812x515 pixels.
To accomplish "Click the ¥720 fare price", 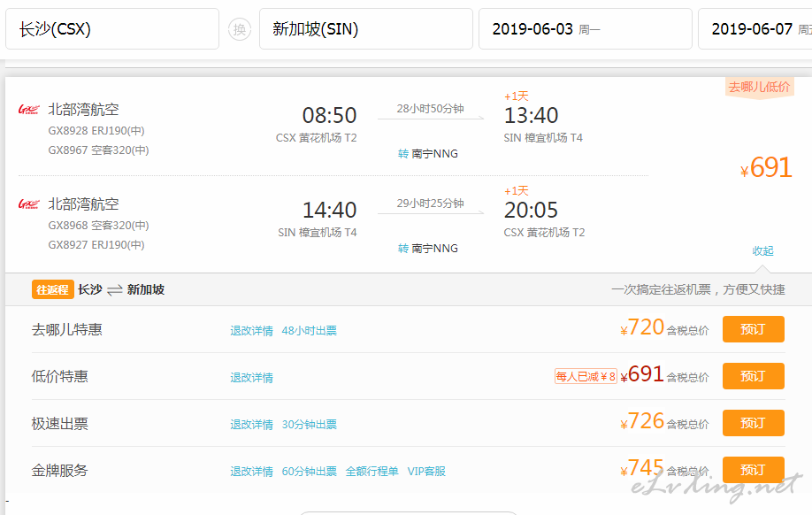I will [x=642, y=328].
